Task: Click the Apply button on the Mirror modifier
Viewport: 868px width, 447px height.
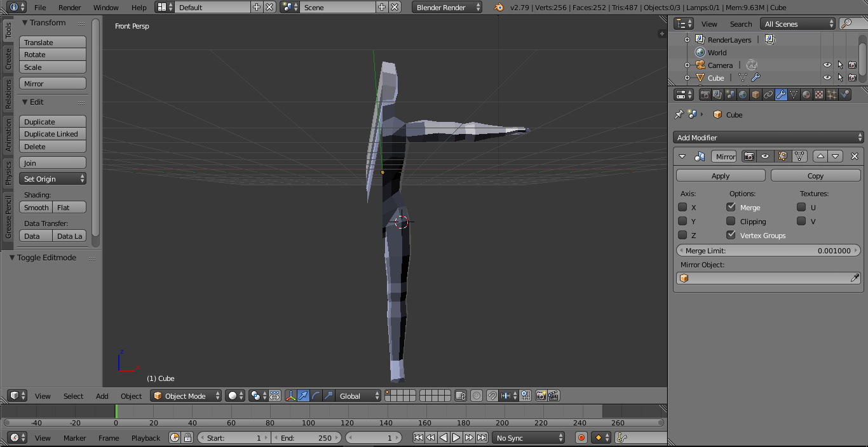Action: coord(720,175)
